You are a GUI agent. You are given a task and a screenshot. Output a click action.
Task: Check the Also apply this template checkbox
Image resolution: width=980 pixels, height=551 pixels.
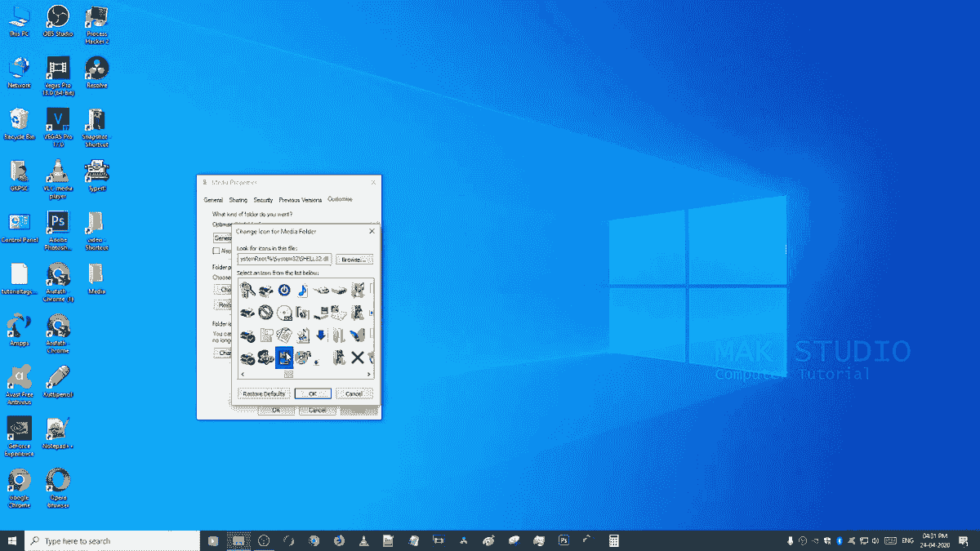tap(216, 251)
